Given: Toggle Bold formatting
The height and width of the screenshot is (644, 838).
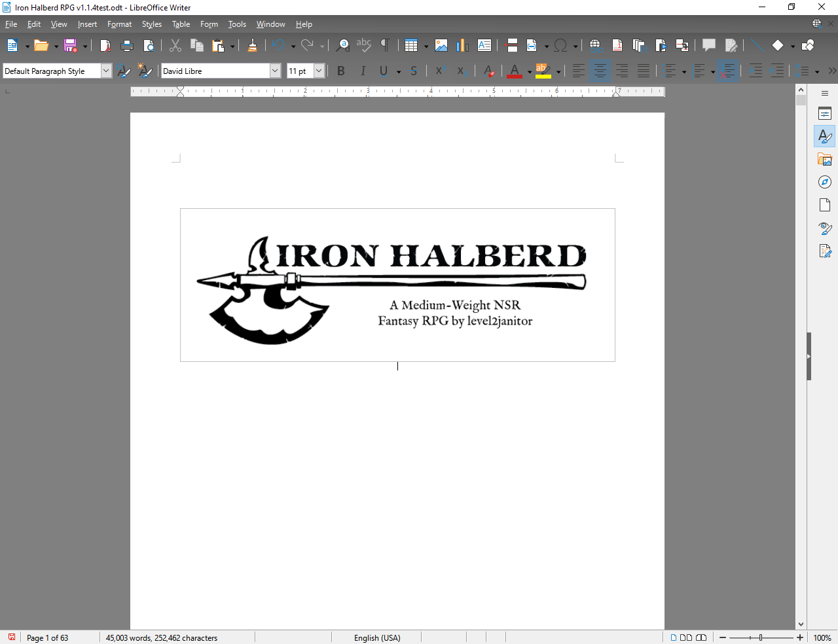Looking at the screenshot, I should click(x=341, y=71).
